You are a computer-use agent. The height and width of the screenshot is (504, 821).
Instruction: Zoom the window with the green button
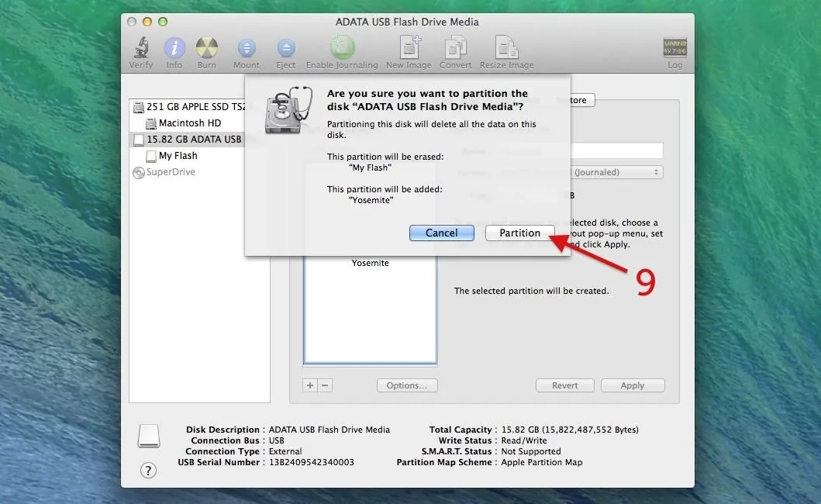pyautogui.click(x=163, y=22)
